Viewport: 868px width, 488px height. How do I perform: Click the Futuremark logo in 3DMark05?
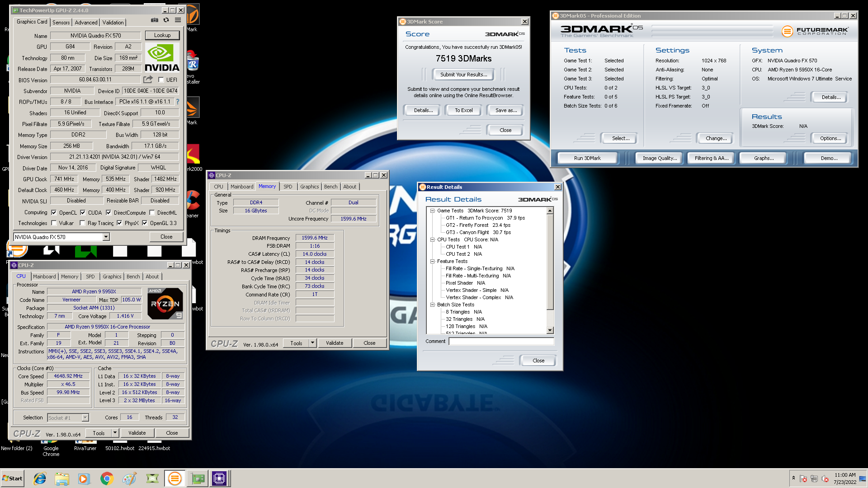click(815, 31)
